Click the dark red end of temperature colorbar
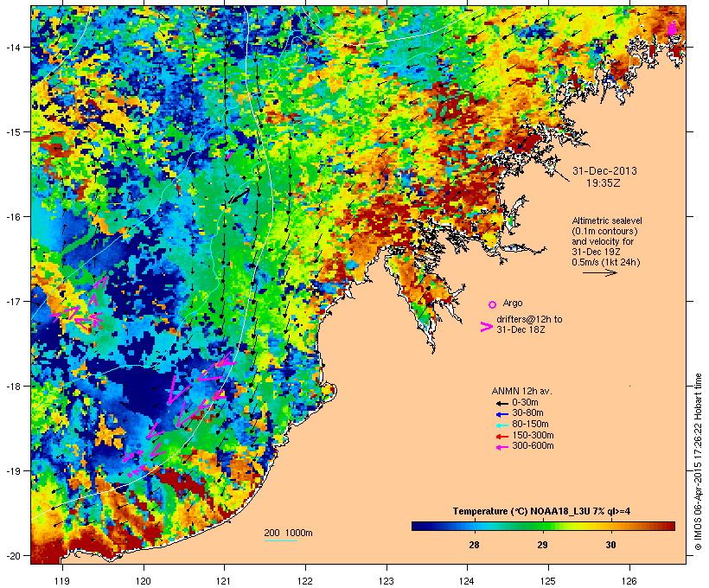The height and width of the screenshot is (588, 709). click(x=669, y=526)
